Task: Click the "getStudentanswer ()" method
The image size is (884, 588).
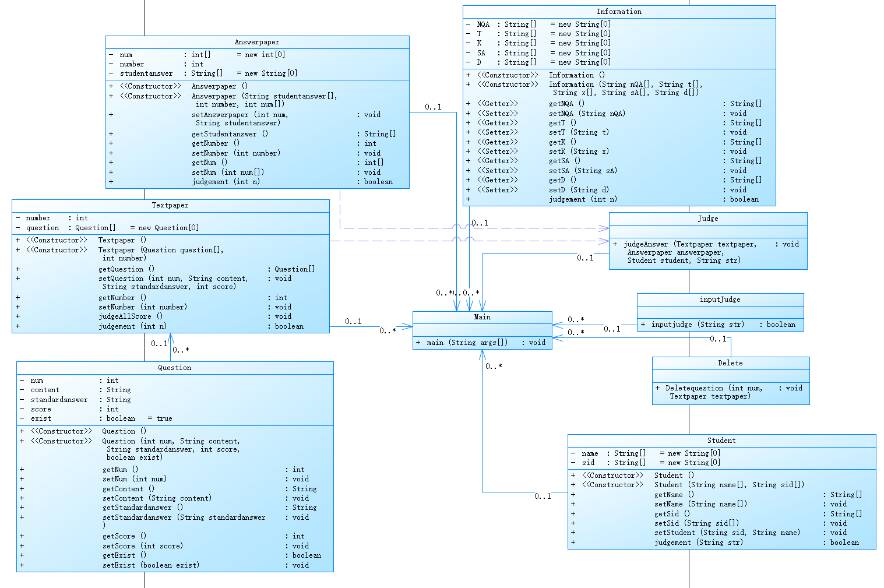Action: pos(230,134)
